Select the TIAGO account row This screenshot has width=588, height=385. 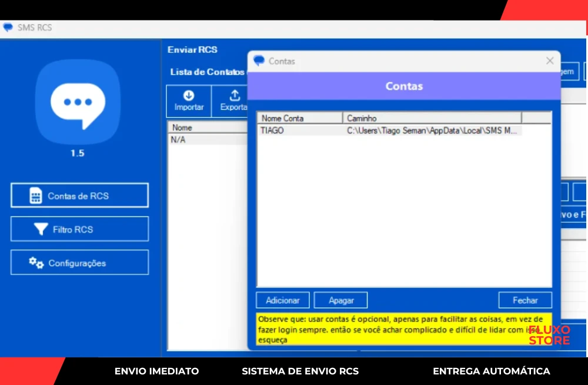click(272, 130)
